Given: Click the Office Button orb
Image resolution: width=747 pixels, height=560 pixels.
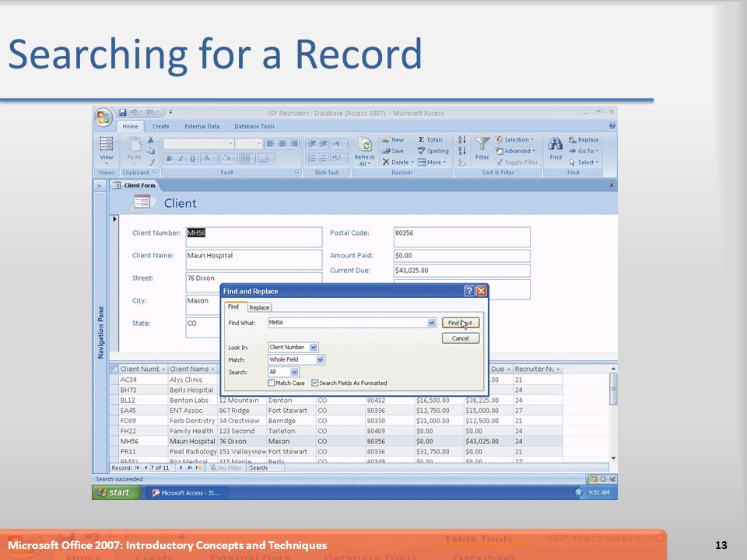Looking at the screenshot, I should click(103, 117).
